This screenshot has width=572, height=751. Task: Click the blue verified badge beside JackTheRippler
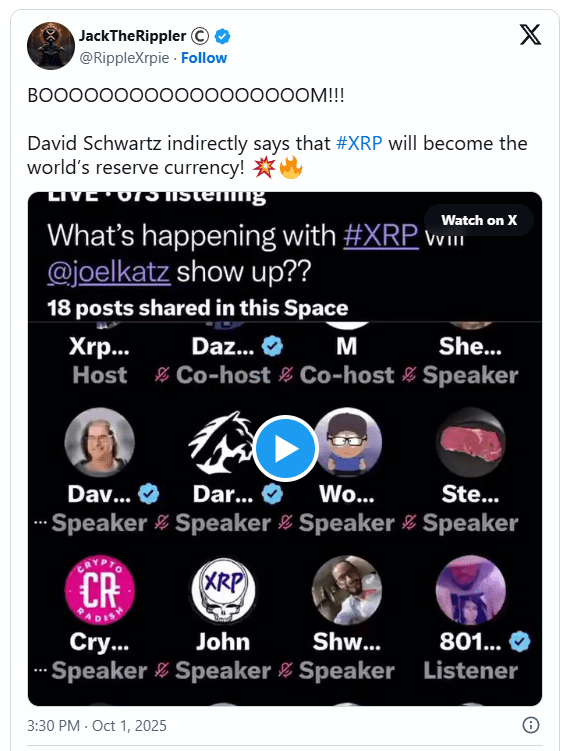223,36
